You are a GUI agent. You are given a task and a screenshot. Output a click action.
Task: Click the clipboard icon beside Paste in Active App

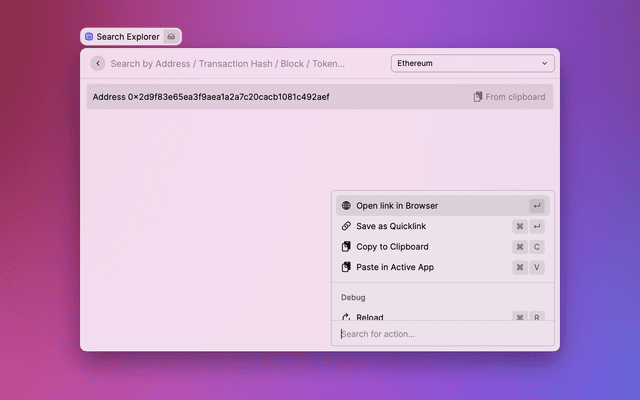click(346, 267)
